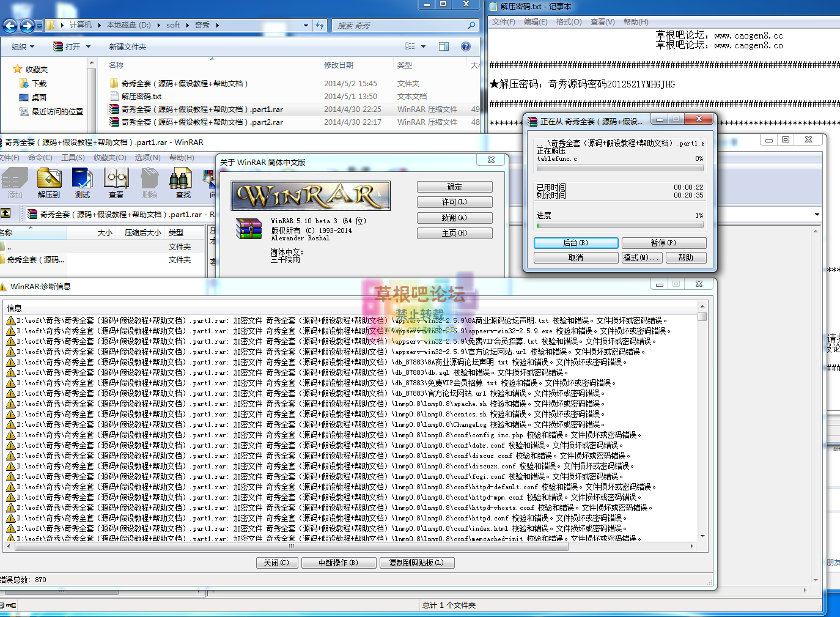Screen dimensions: 840x617
Task: Open the view options dropdown arrow
Action: [x=423, y=46]
